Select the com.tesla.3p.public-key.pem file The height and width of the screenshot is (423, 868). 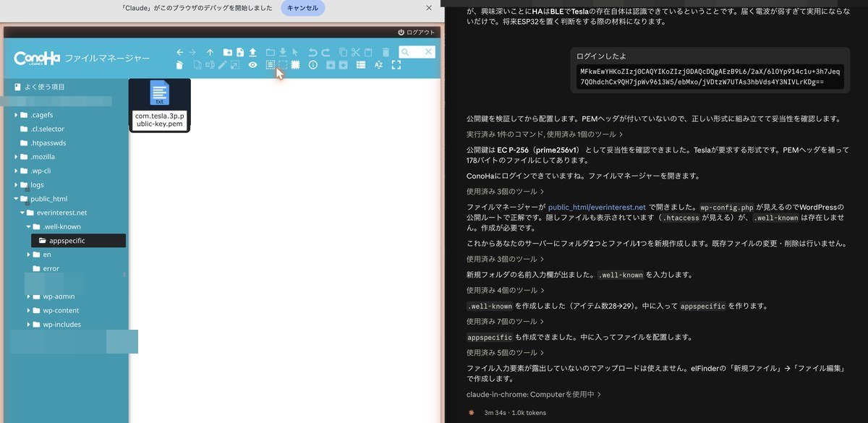[x=159, y=105]
